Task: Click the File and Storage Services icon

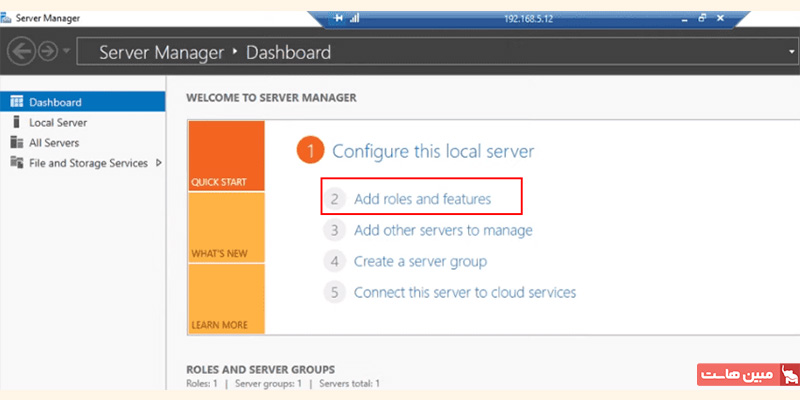Action: pos(17,163)
